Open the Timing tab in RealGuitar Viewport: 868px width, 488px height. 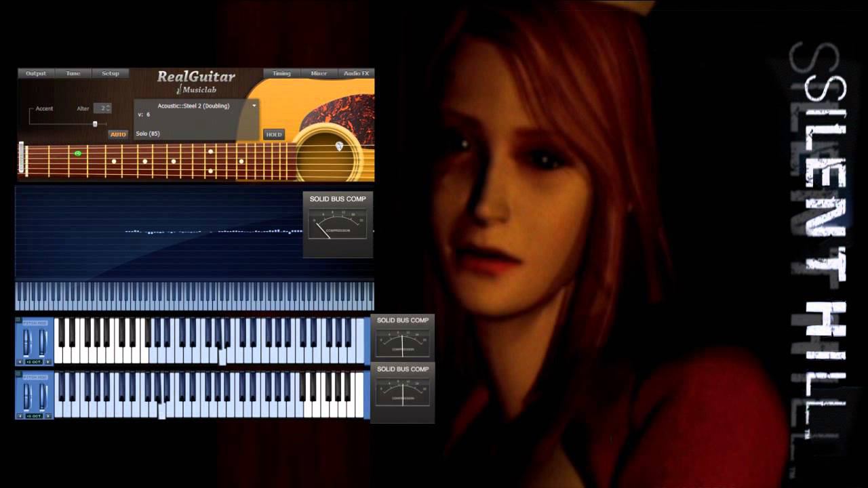(x=281, y=73)
